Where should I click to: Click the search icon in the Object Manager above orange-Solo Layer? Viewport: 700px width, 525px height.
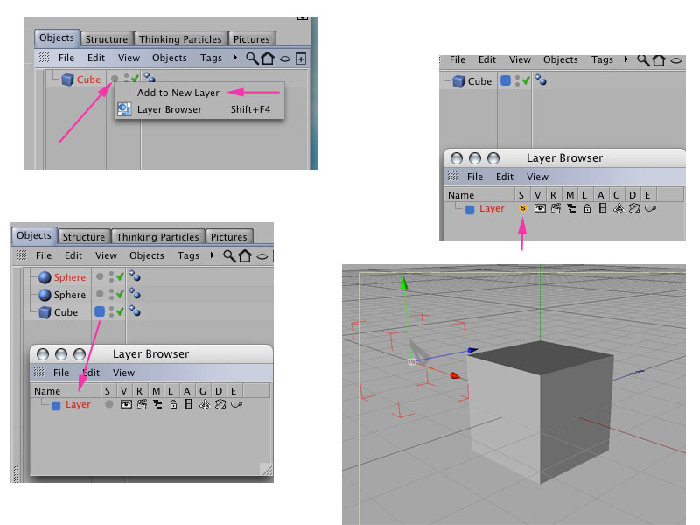tap(643, 60)
